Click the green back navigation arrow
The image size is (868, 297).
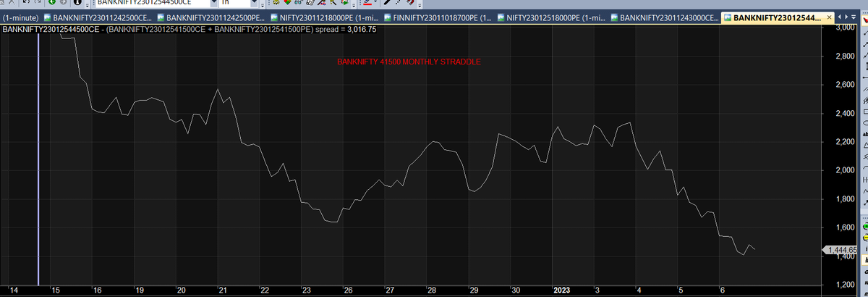52,2
